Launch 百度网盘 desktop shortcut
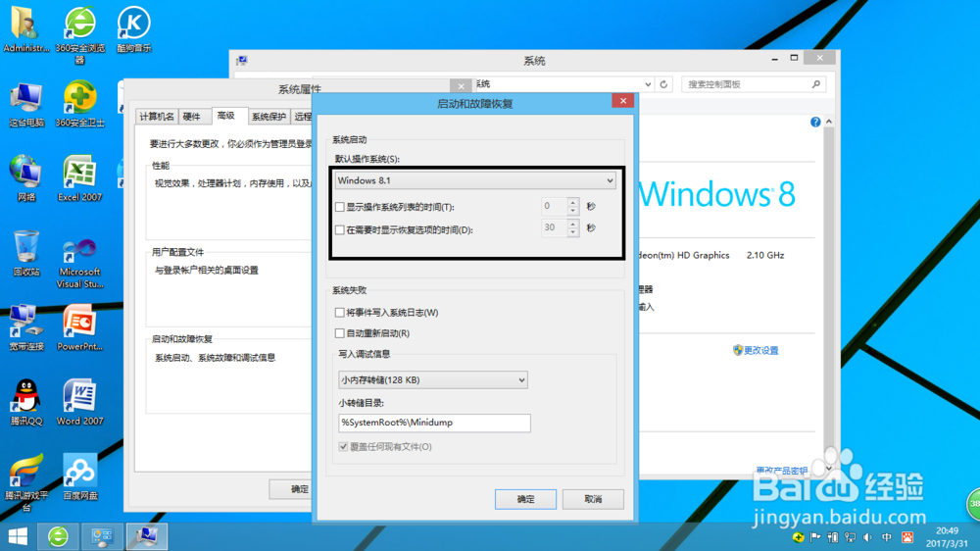Screen dimensions: 980x551 (80, 476)
